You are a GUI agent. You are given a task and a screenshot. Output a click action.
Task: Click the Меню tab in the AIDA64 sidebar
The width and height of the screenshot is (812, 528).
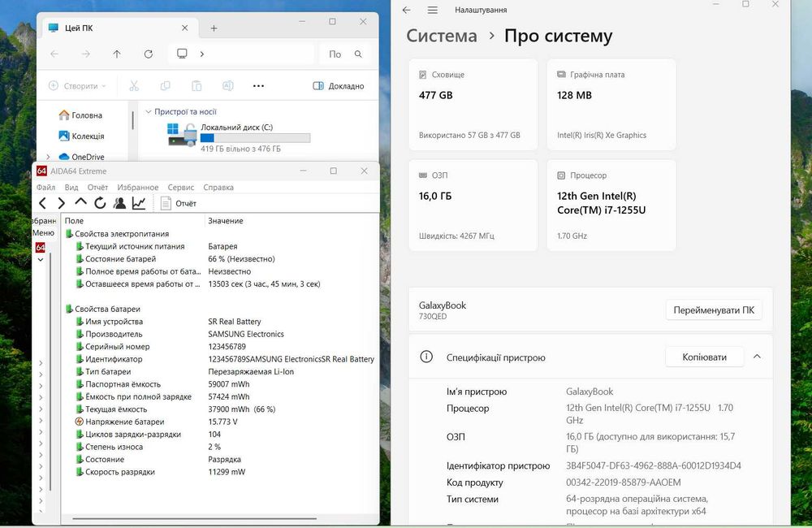(44, 232)
